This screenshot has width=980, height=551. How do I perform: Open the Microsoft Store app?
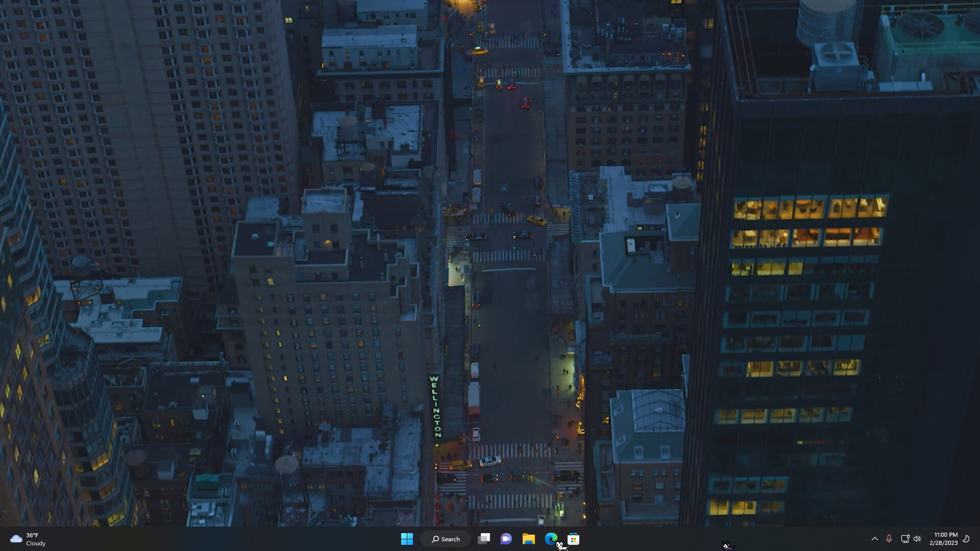574,539
